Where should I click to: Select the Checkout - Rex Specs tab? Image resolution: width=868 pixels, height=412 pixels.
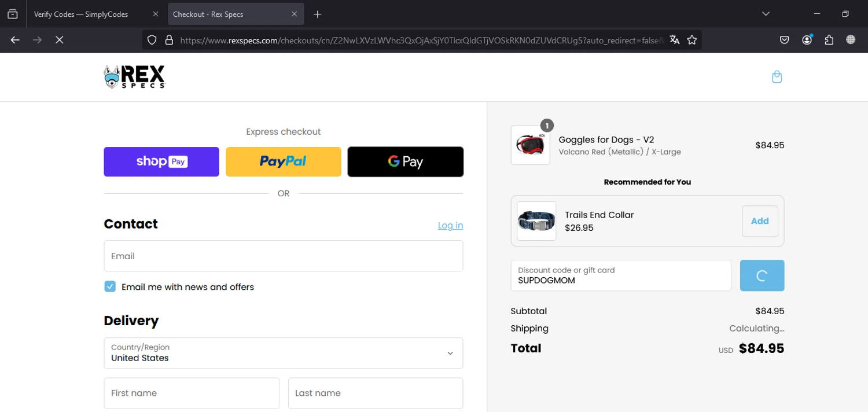[236, 14]
